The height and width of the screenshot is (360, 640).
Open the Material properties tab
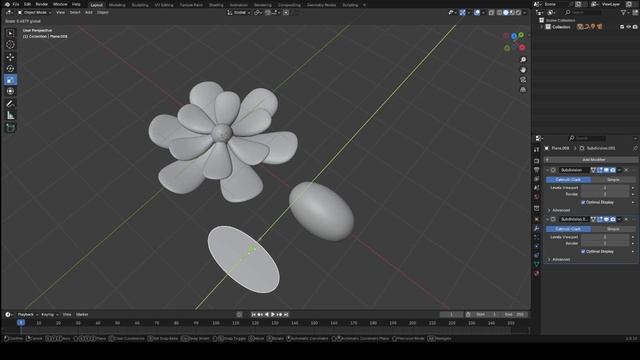coord(537,273)
